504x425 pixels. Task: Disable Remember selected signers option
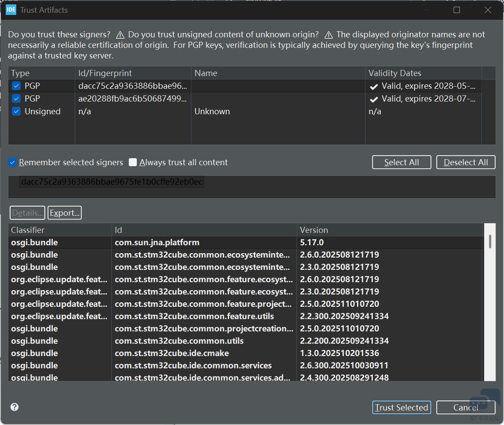(x=12, y=163)
